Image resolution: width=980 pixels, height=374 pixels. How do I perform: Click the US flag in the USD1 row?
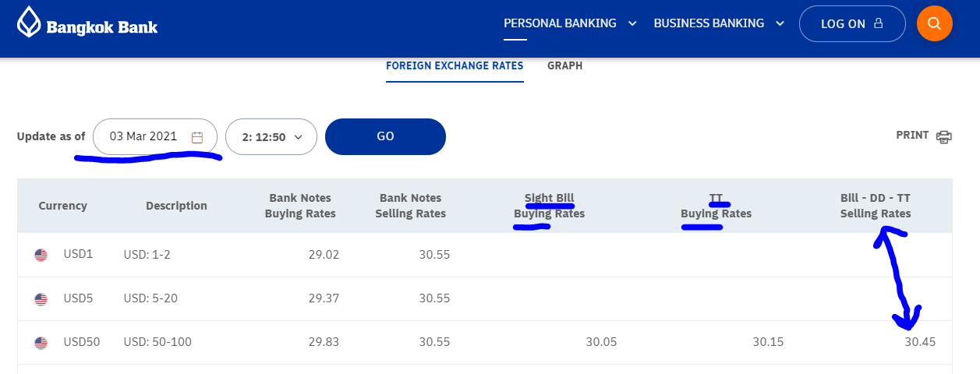41,255
